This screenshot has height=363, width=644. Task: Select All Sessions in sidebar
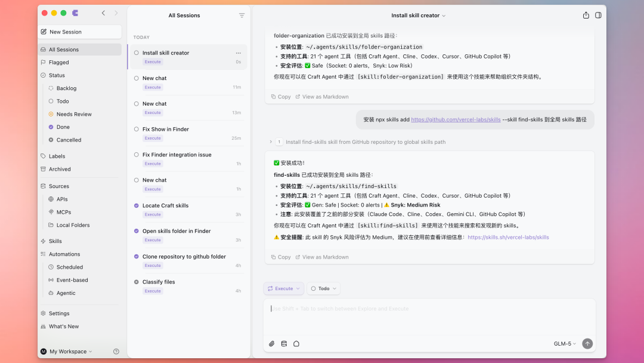pos(80,50)
